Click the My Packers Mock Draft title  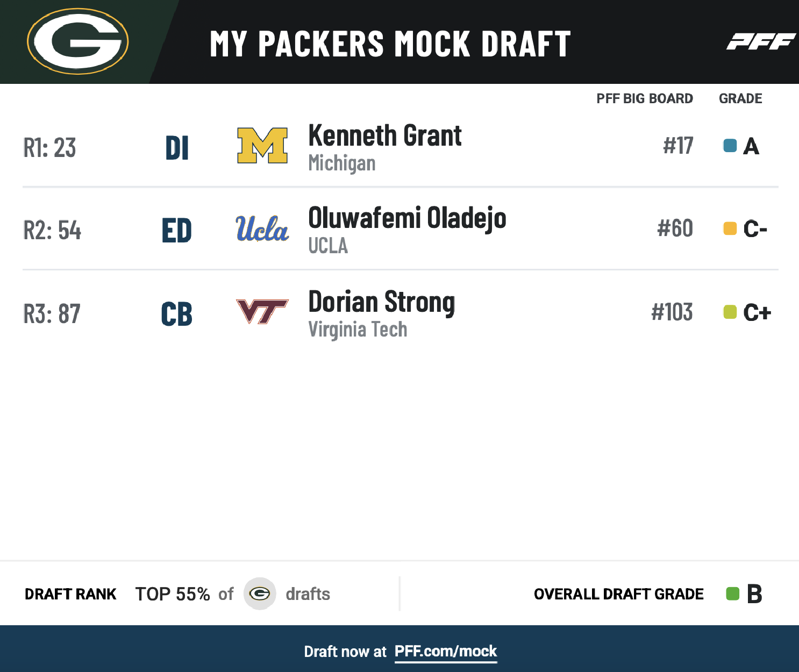(x=390, y=44)
